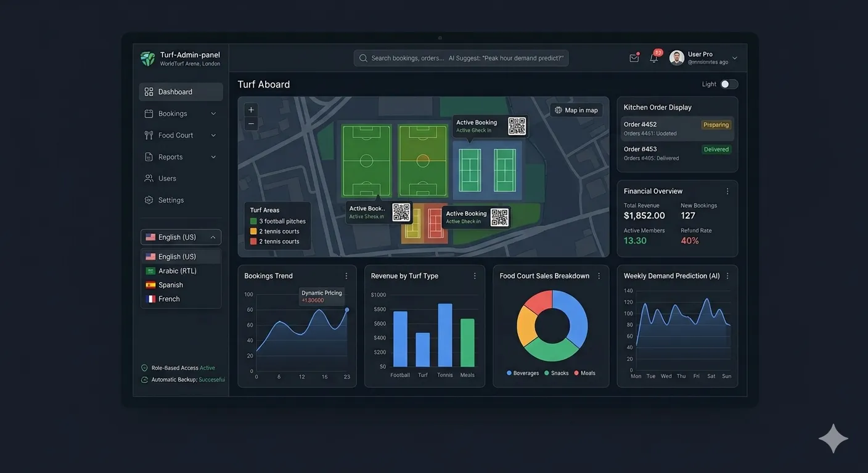Image resolution: width=868 pixels, height=473 pixels.
Task: Open Weekly Demand Prediction options menu
Action: pyautogui.click(x=727, y=276)
